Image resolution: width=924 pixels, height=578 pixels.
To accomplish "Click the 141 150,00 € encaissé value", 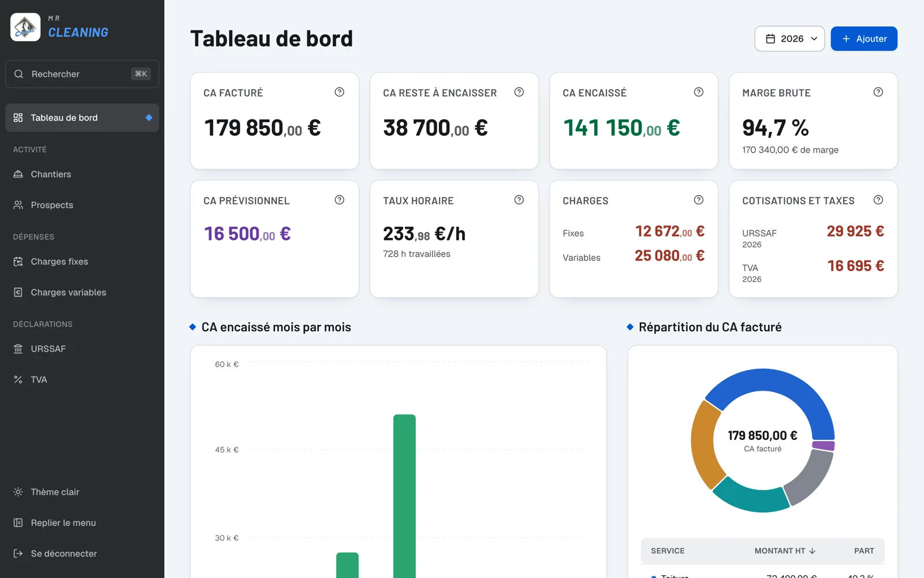I will tap(621, 128).
